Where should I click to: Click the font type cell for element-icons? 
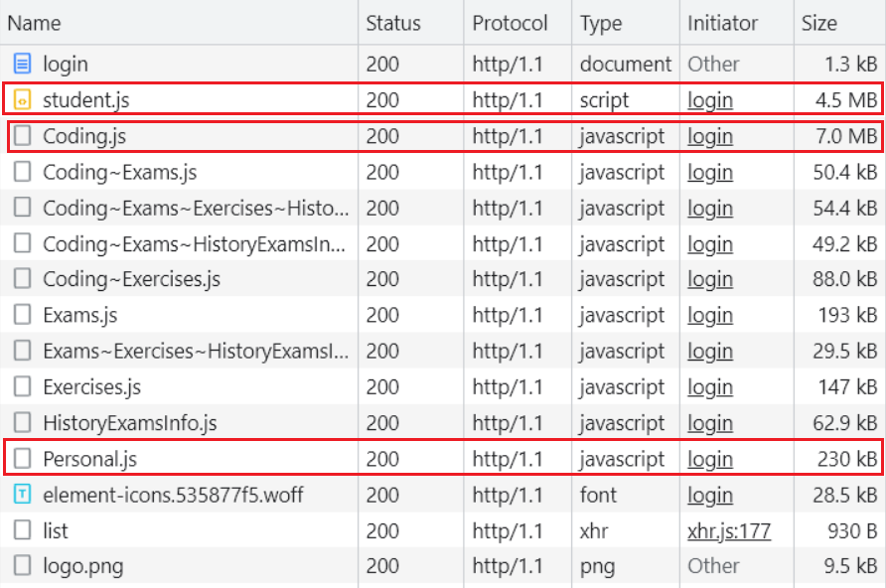point(598,495)
